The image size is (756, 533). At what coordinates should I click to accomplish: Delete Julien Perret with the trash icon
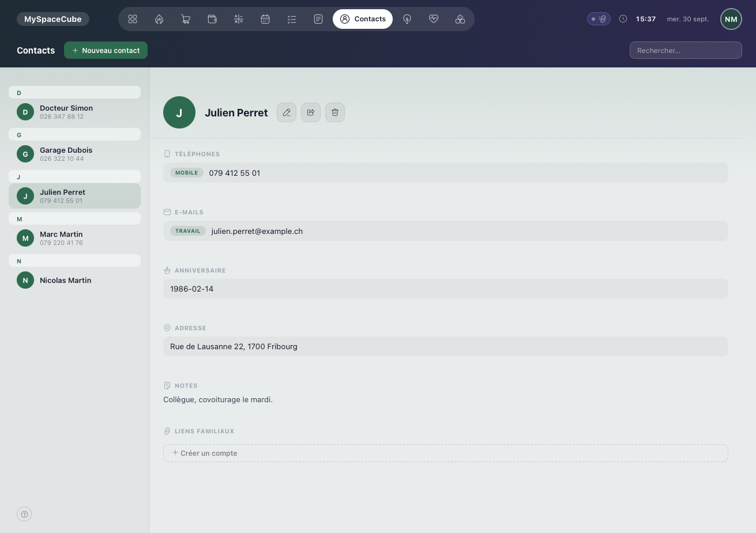(x=335, y=112)
